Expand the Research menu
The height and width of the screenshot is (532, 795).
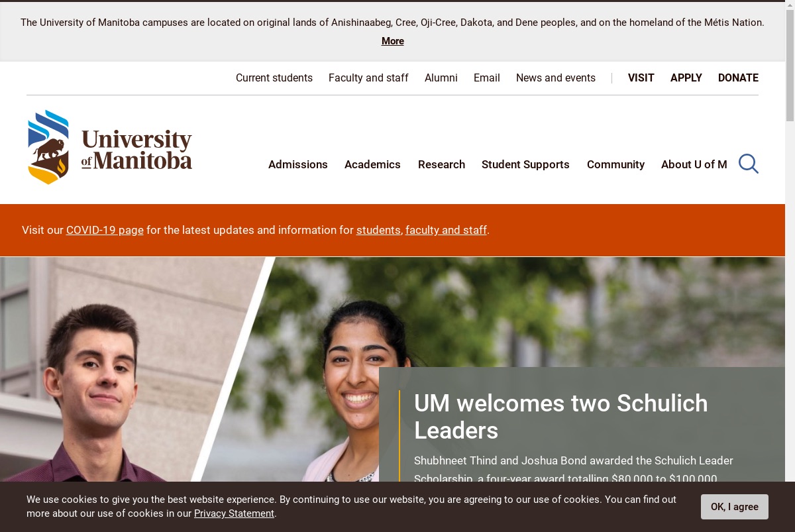tap(441, 164)
